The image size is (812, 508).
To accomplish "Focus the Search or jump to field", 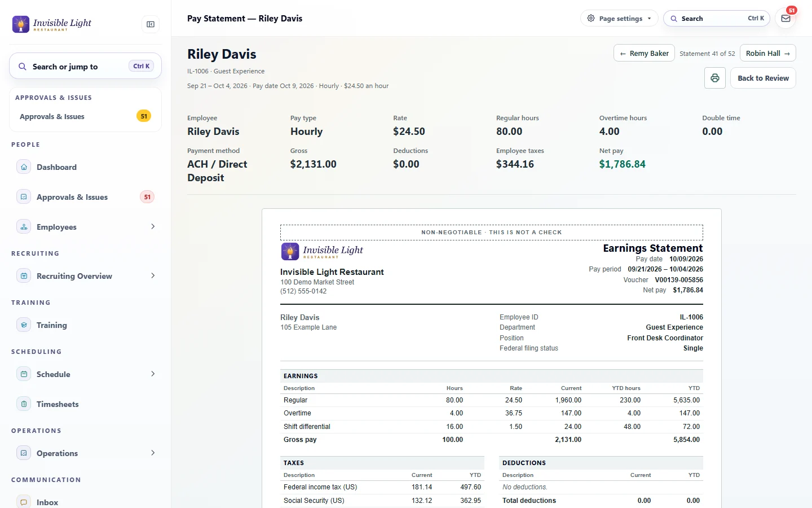I will (86, 67).
